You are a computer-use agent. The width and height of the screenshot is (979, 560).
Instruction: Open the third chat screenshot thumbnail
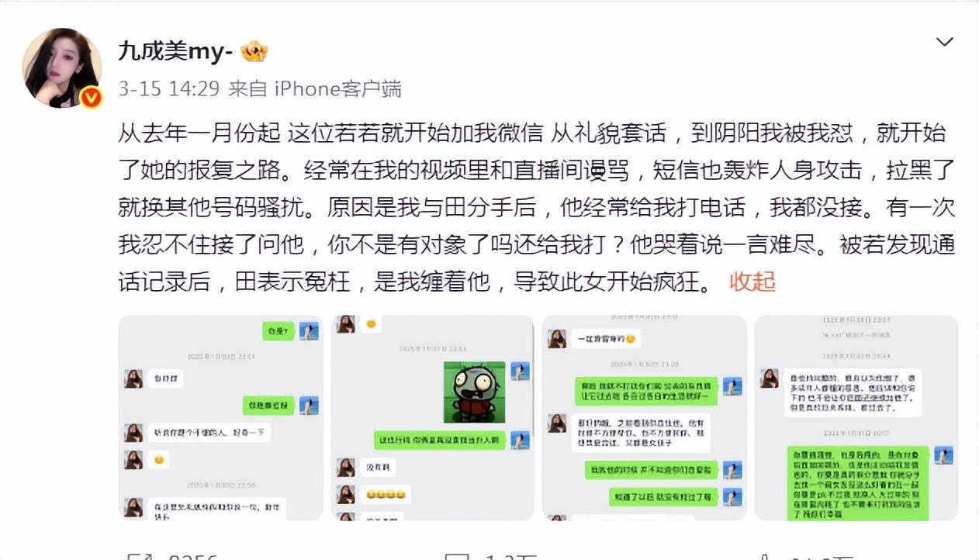pos(645,418)
